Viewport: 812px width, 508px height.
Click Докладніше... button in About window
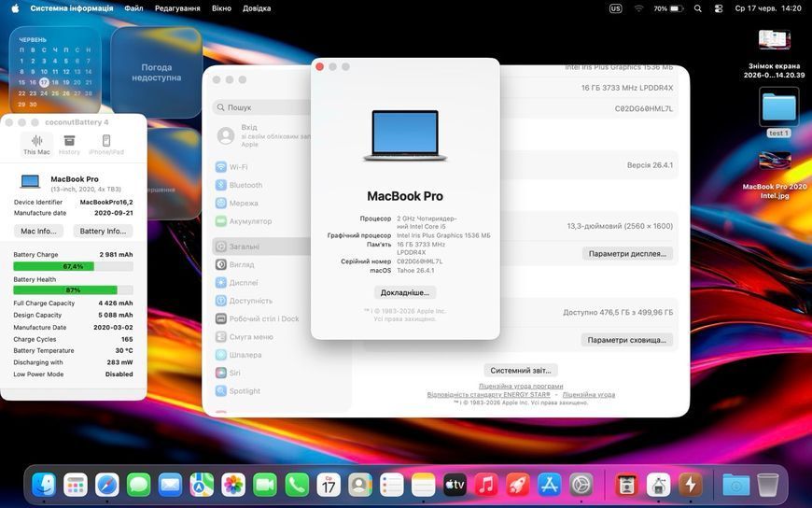pos(405,293)
